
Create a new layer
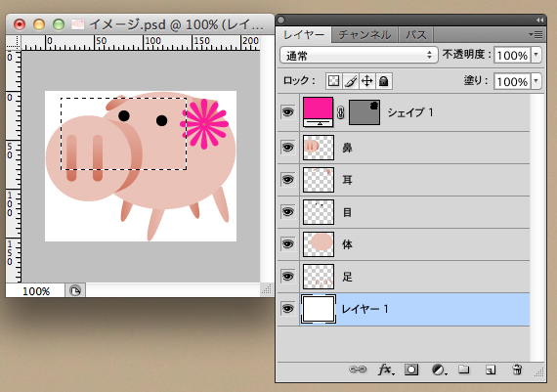click(491, 370)
